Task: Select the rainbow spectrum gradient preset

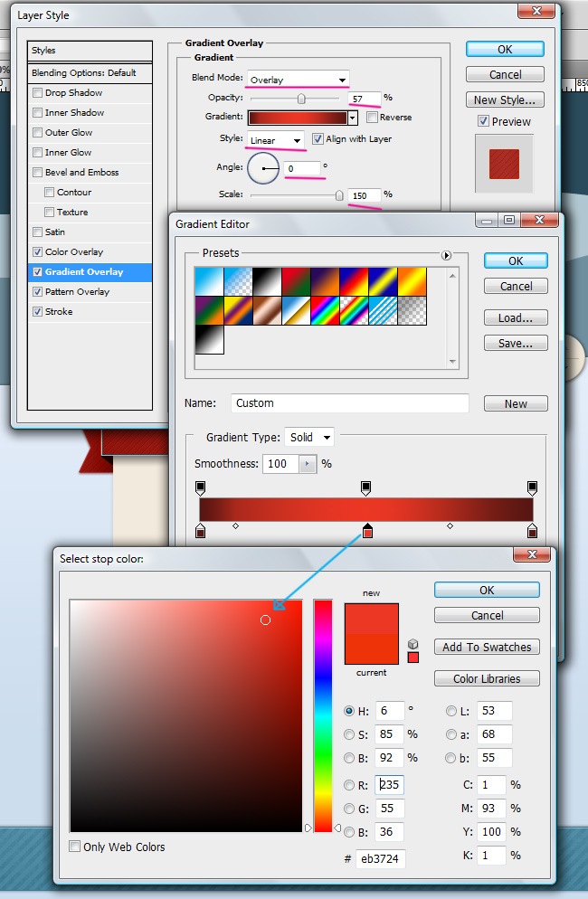Action: pyautogui.click(x=326, y=310)
